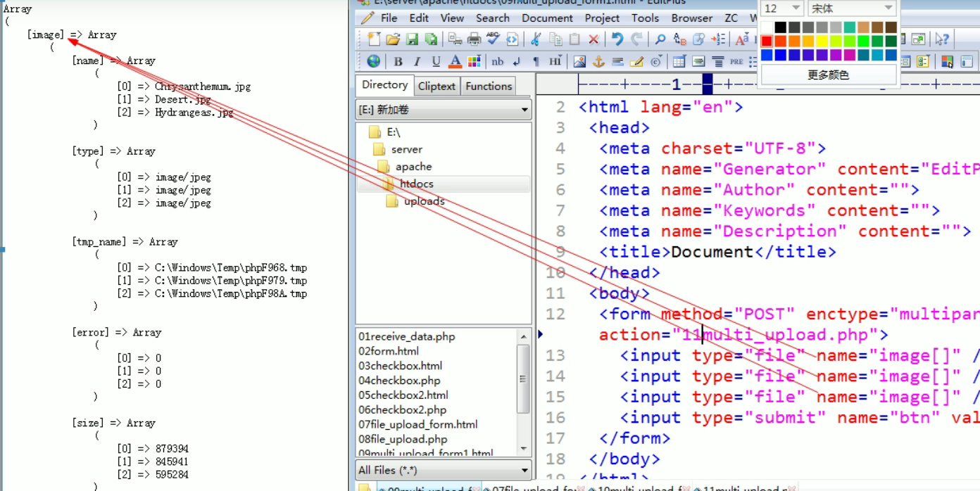Open the color palette grid icon

[475, 62]
